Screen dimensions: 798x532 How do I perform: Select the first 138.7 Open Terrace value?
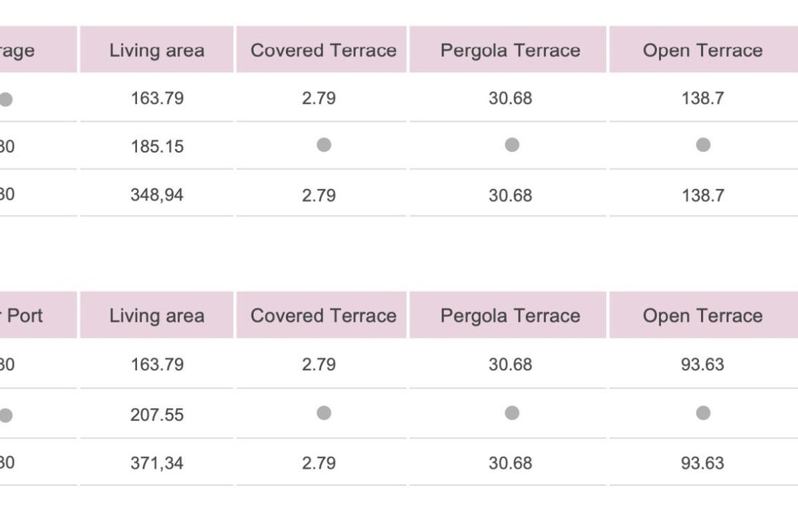click(x=702, y=98)
